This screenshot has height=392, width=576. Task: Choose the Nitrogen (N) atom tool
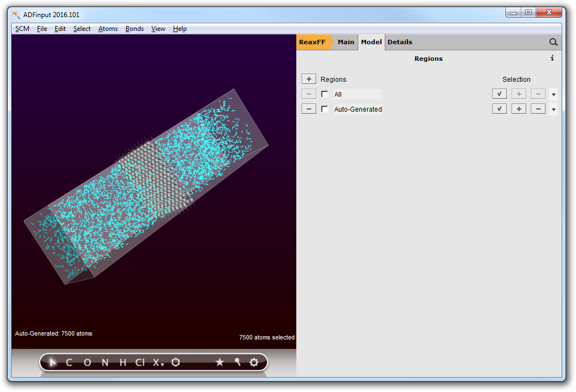coord(105,363)
